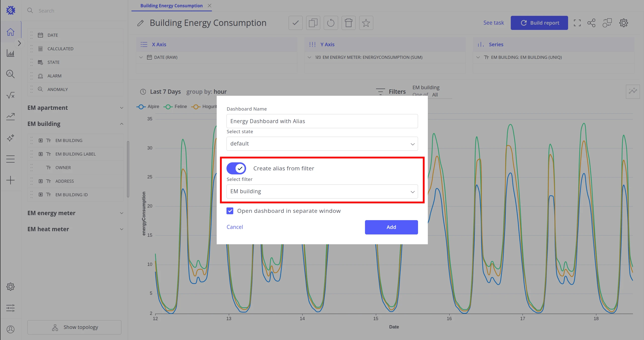Click the Add button in dialog

391,227
